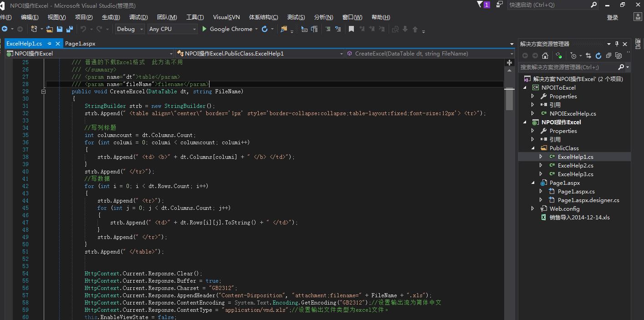Viewport: 644px width, 320px height.
Task: Collapse the CreateExcel method outlining box
Action: 44,91
